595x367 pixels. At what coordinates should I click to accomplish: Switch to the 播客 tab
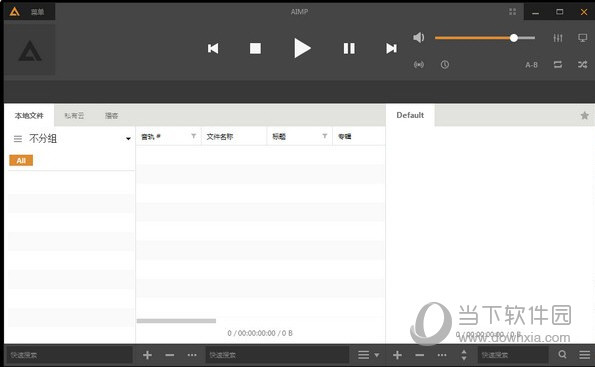pos(112,115)
